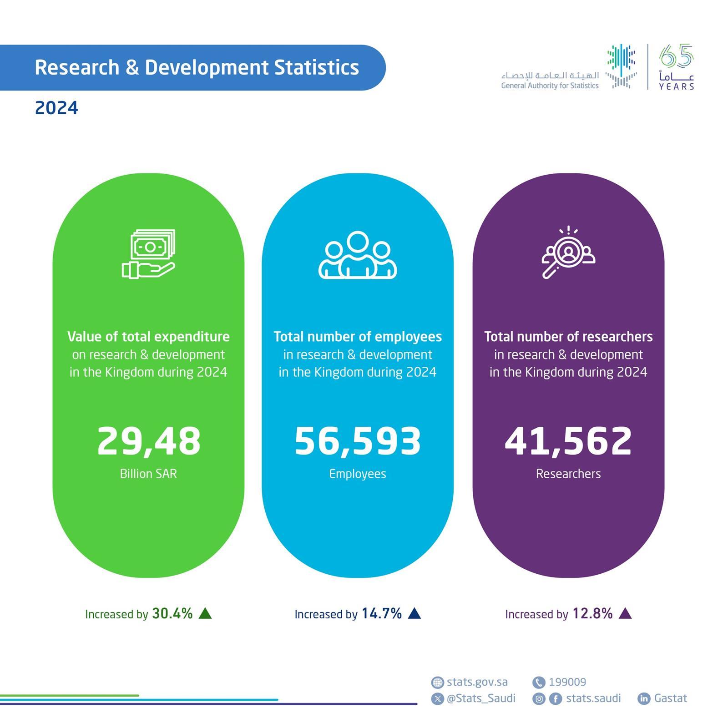
Task: Click the money-in-hand expenditure icon
Action: pyautogui.click(x=148, y=254)
